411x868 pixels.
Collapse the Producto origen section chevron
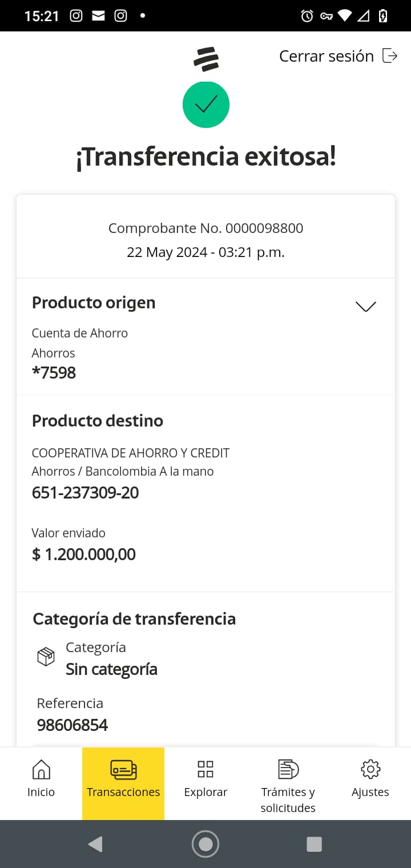[366, 307]
